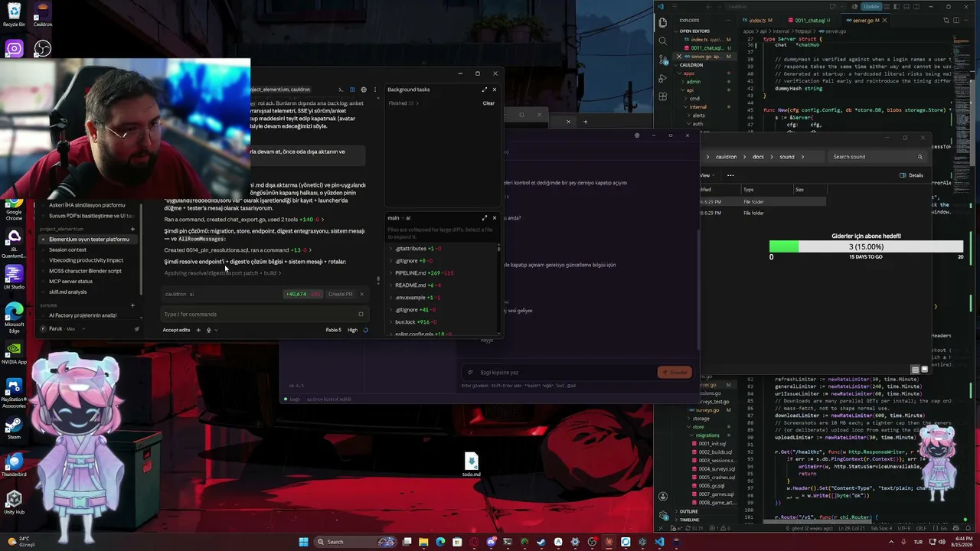The width and height of the screenshot is (980, 551).
Task: Expand the Finished background tasks list
Action: (403, 103)
